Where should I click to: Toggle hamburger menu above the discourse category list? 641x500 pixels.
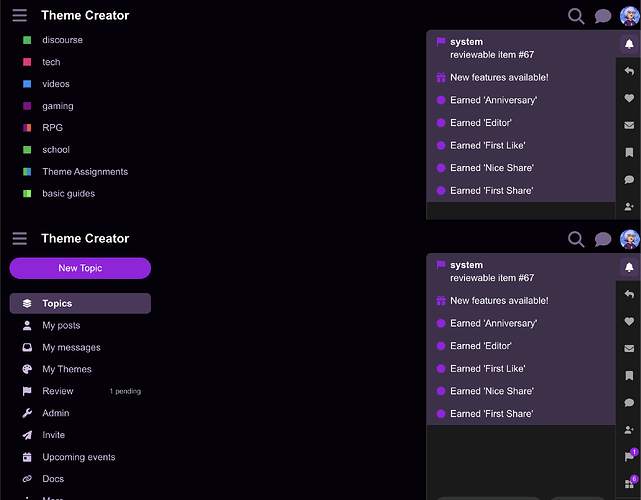point(20,16)
